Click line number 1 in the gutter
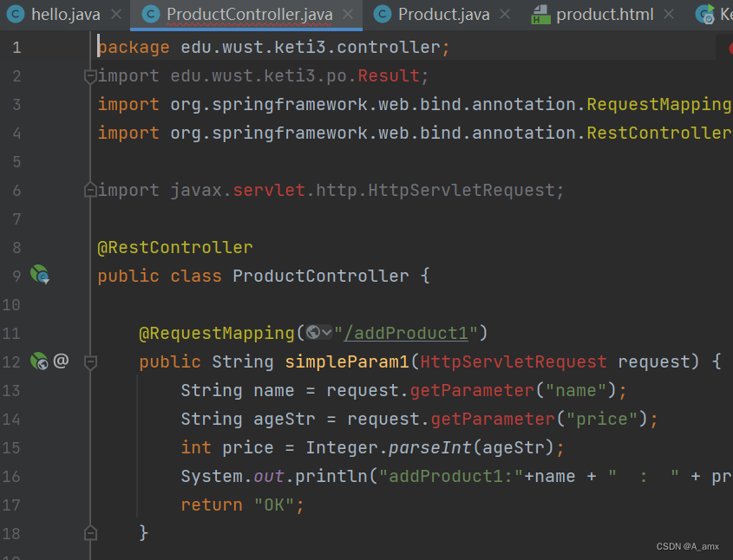 (16, 47)
